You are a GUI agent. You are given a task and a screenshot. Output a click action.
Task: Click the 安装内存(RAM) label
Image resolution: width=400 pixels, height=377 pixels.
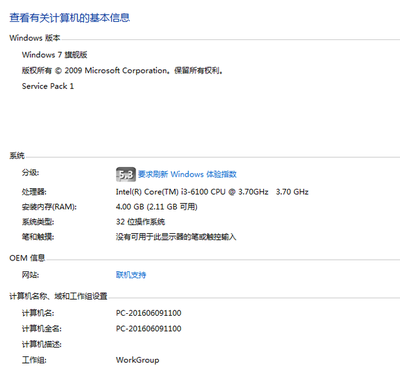tap(49, 207)
